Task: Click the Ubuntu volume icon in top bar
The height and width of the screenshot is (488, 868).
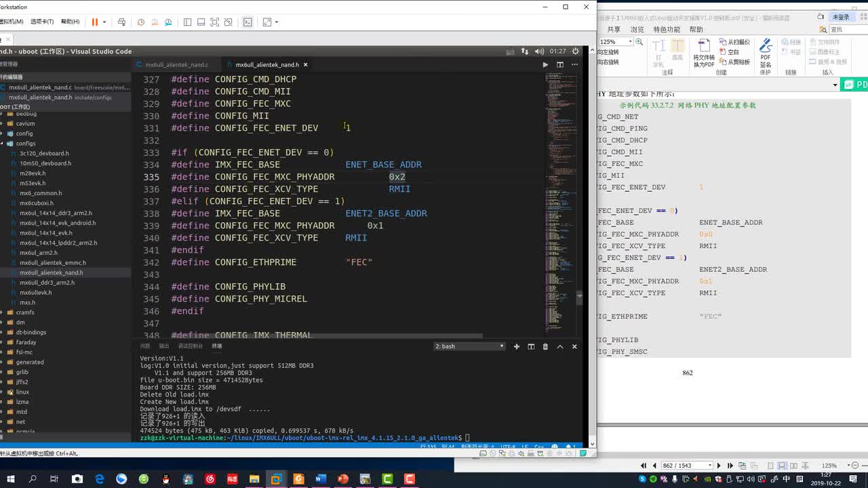Action: [539, 51]
